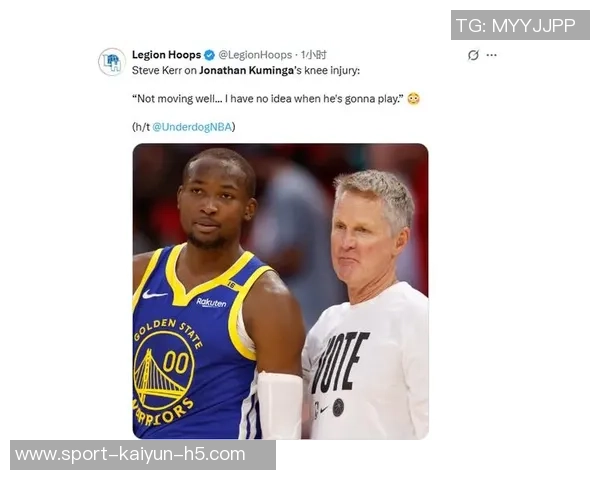Click the Rakuten sponsor patch
This screenshot has width=600, height=480.
211,302
